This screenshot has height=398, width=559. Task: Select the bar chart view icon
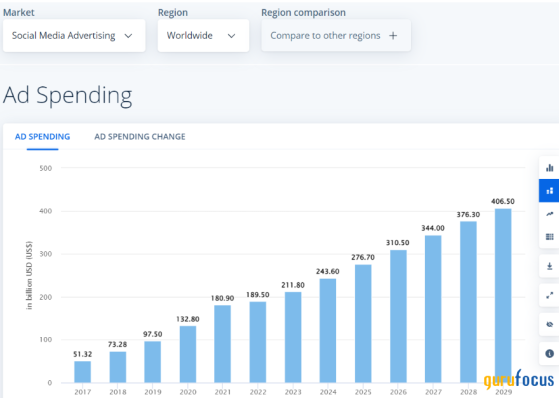click(549, 168)
